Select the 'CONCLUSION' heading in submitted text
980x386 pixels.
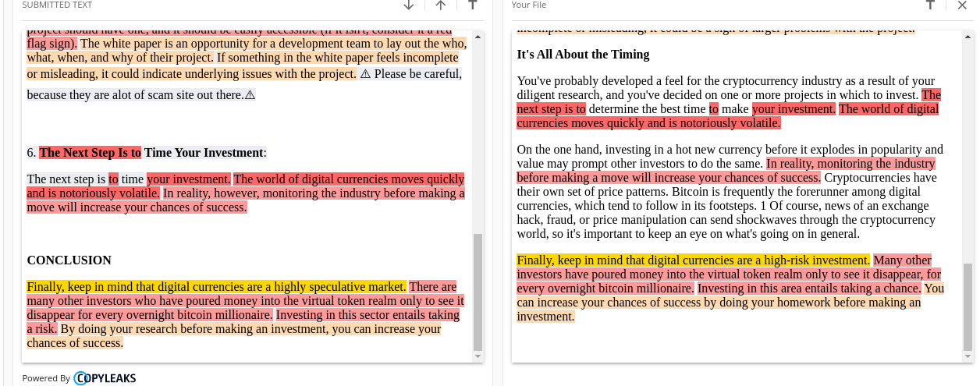point(69,260)
